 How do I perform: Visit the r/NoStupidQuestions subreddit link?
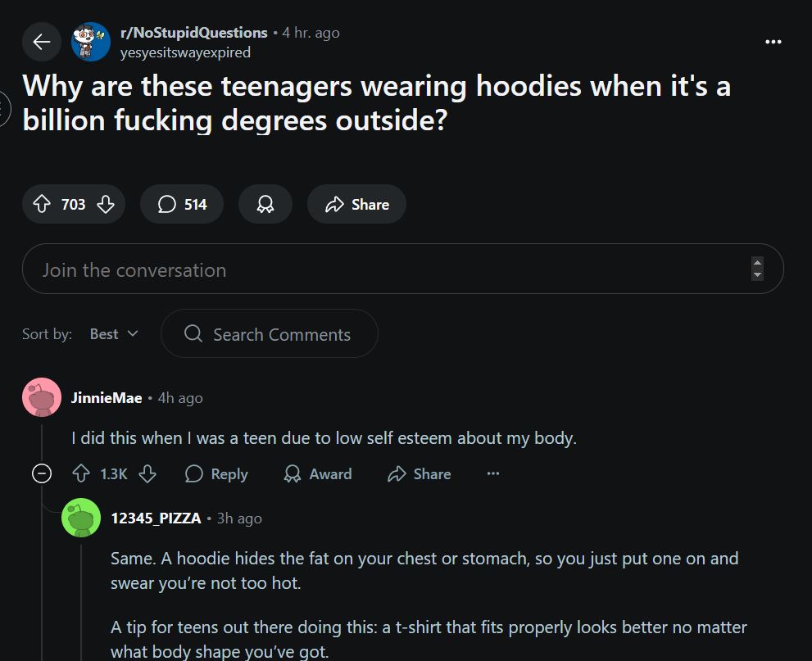click(x=194, y=33)
